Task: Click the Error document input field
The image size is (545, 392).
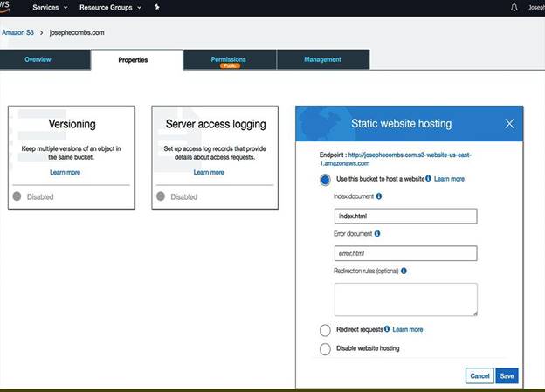Action: point(405,253)
